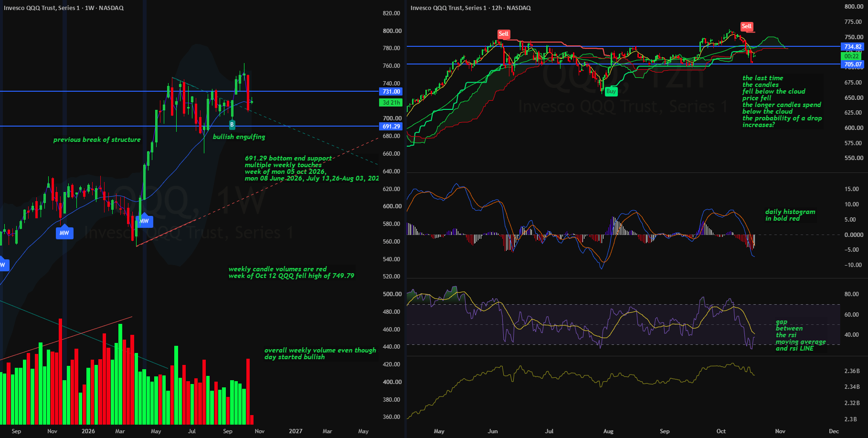Click the 705.07 price label
This screenshot has width=868, height=438.
[853, 64]
